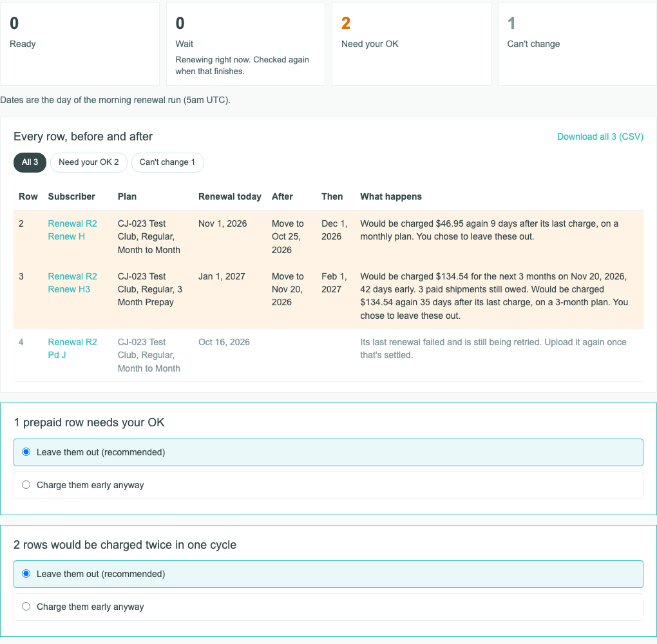The width and height of the screenshot is (657, 644).
Task: Click the "Renewal today" column header
Action: (229, 196)
